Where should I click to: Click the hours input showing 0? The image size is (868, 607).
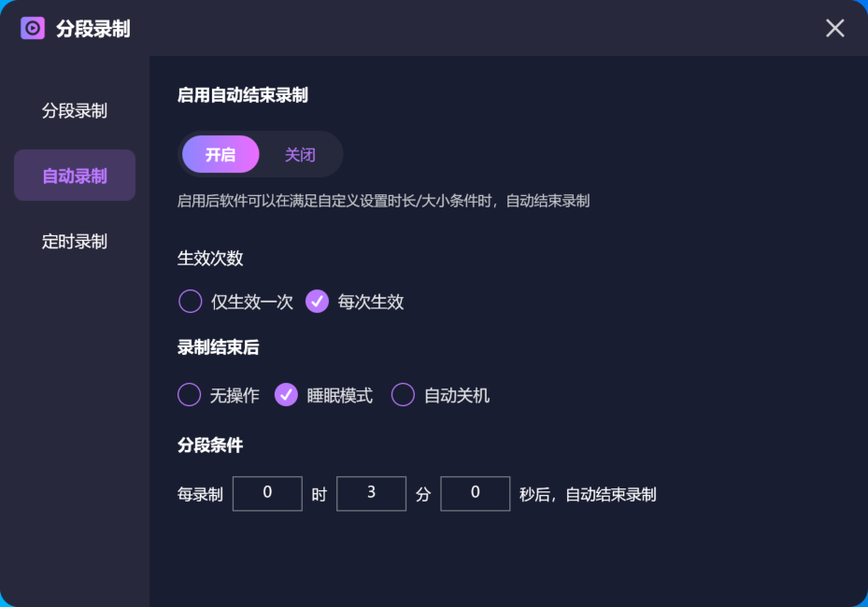point(267,493)
